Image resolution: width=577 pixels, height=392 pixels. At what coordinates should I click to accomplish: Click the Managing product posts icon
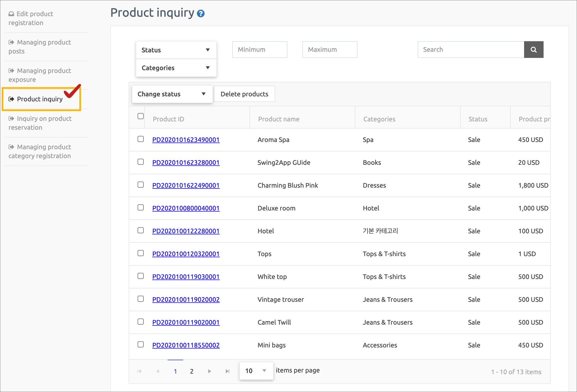[x=11, y=42]
